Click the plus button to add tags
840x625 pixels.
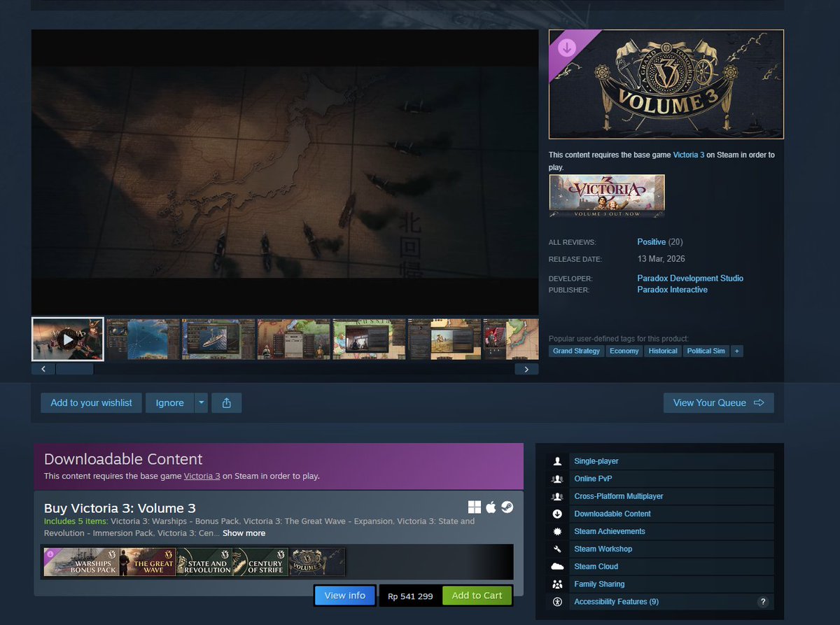(x=736, y=351)
